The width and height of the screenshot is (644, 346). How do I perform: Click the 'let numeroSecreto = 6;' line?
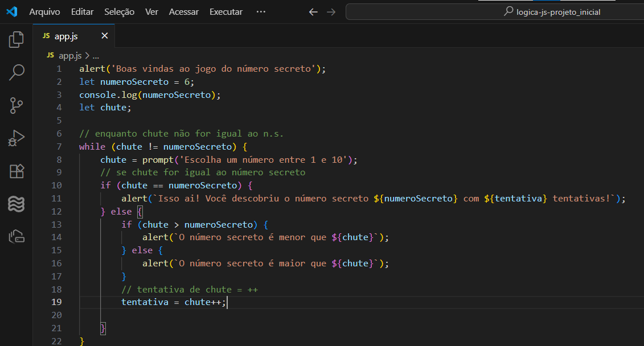pyautogui.click(x=137, y=82)
